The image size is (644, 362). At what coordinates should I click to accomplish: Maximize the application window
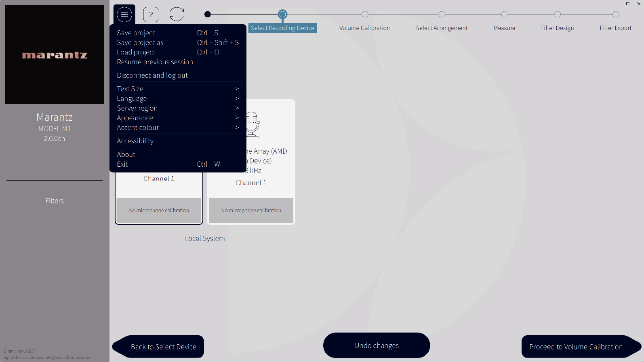628,4
